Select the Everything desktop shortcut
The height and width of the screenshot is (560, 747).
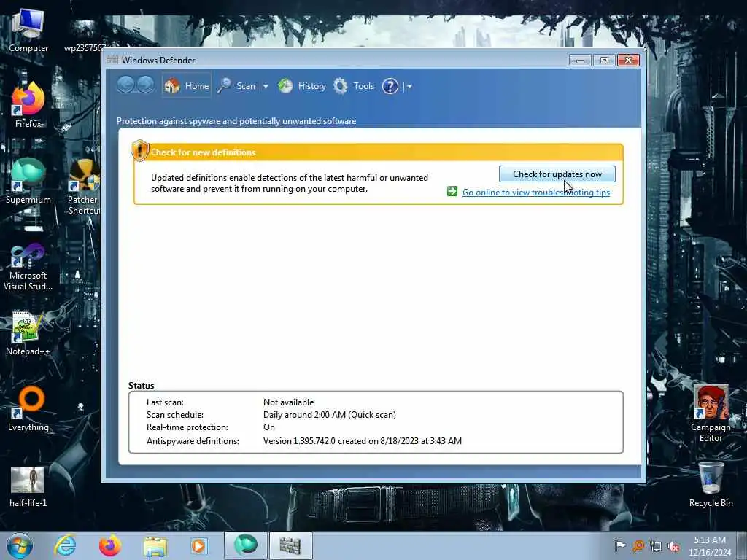(x=28, y=408)
